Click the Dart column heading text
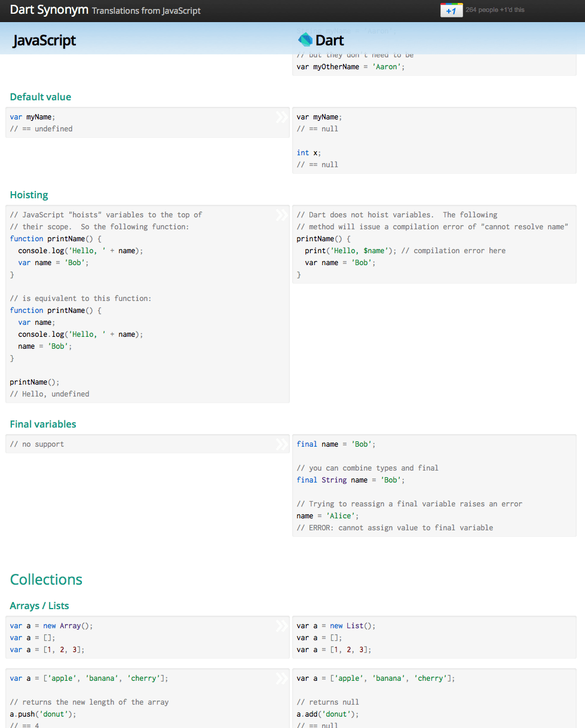Screen dimensions: 585x728 point(329,41)
